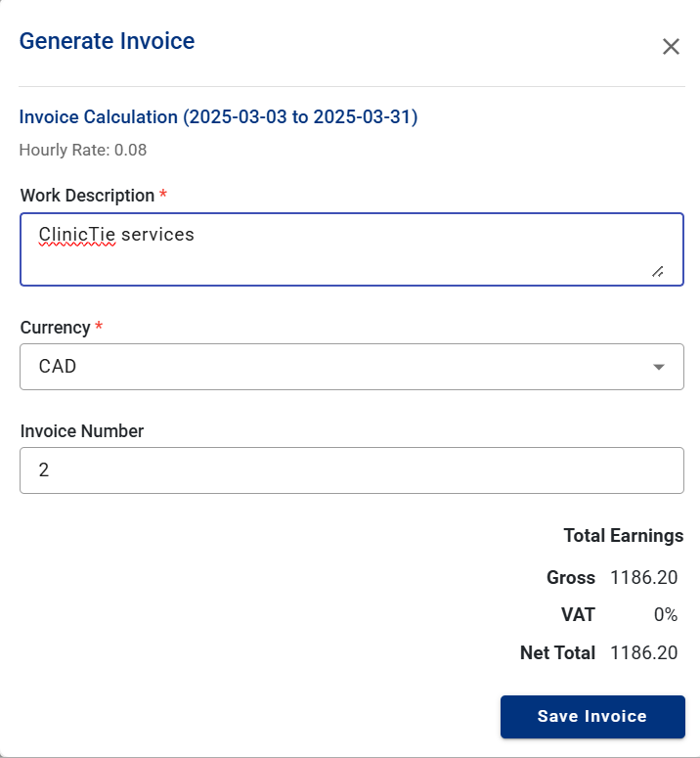Focus the Work Description text area

(x=352, y=249)
